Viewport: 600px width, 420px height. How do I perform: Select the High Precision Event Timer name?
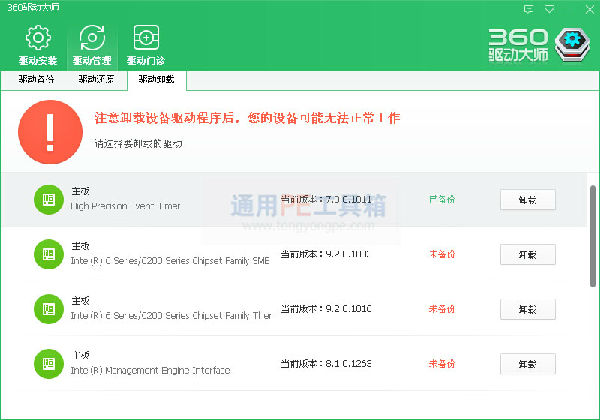click(126, 206)
